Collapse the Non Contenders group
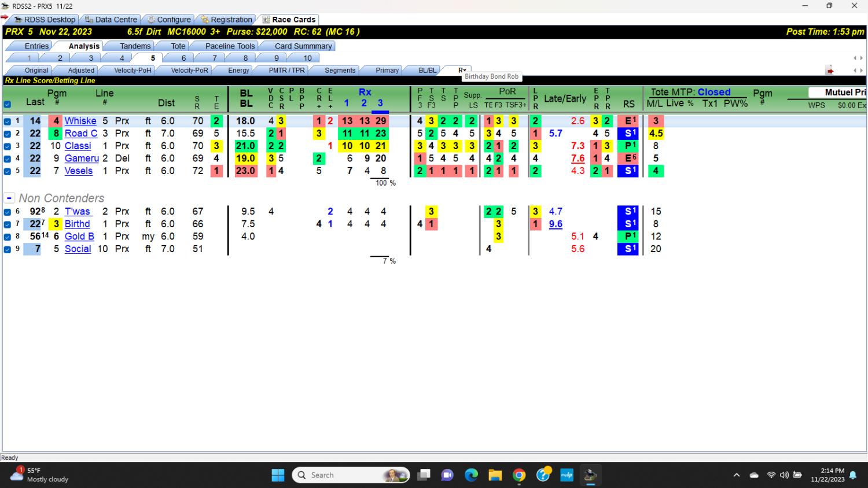The height and width of the screenshot is (488, 868). click(9, 198)
